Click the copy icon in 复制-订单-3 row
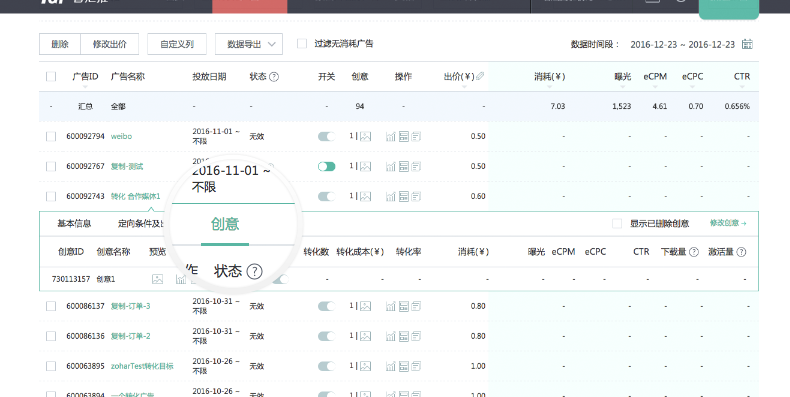Viewport: 790px width, 397px height. pyautogui.click(x=416, y=306)
